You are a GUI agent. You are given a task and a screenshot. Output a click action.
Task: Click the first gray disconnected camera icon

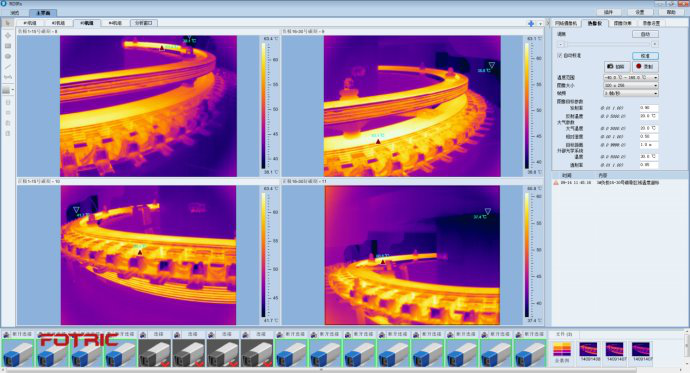(155, 353)
